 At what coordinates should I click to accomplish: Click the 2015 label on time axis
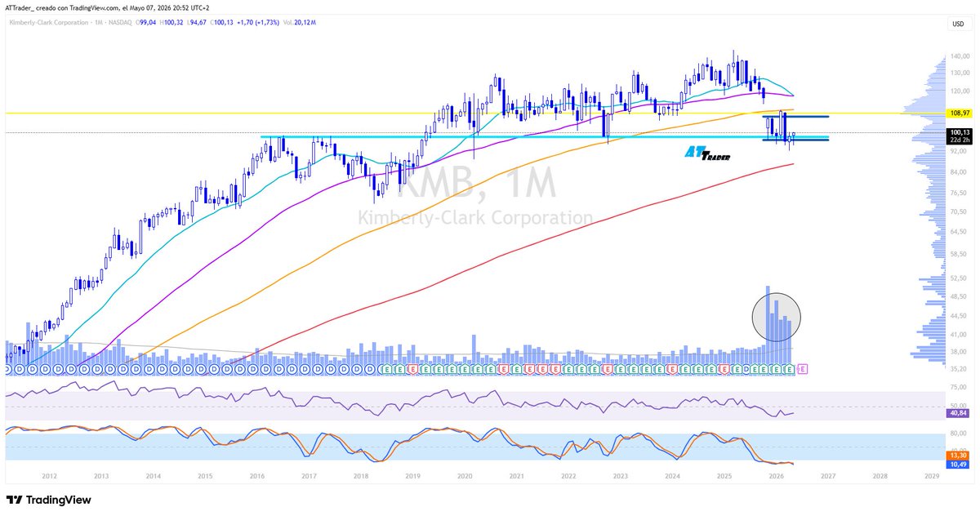tap(205, 475)
